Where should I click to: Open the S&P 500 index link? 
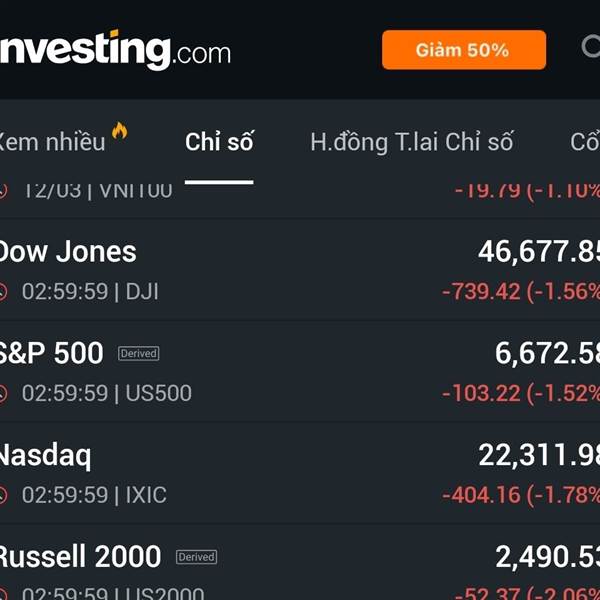(x=51, y=353)
